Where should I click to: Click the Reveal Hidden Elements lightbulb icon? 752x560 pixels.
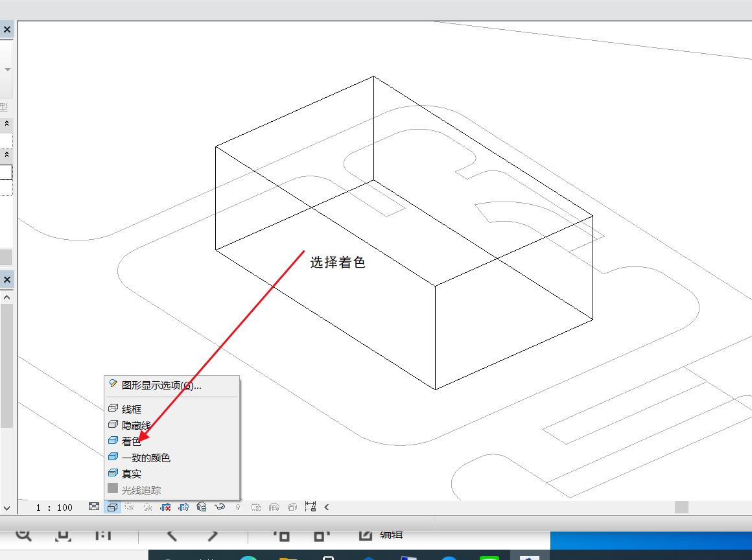point(238,507)
